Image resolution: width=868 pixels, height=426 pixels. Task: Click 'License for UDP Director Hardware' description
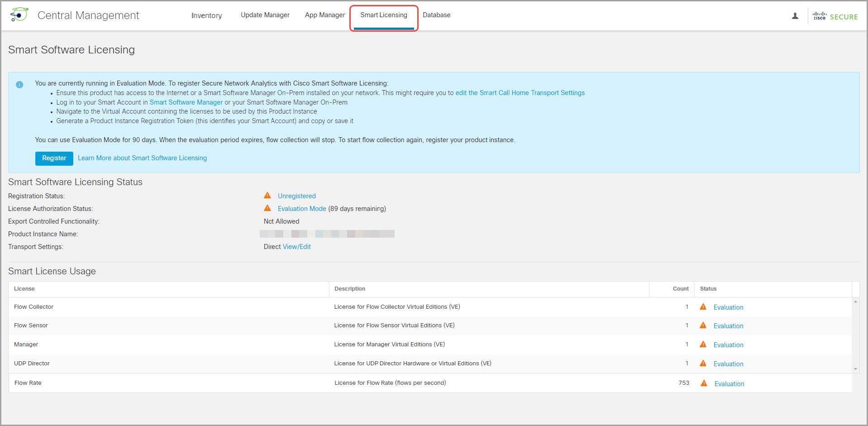point(413,364)
